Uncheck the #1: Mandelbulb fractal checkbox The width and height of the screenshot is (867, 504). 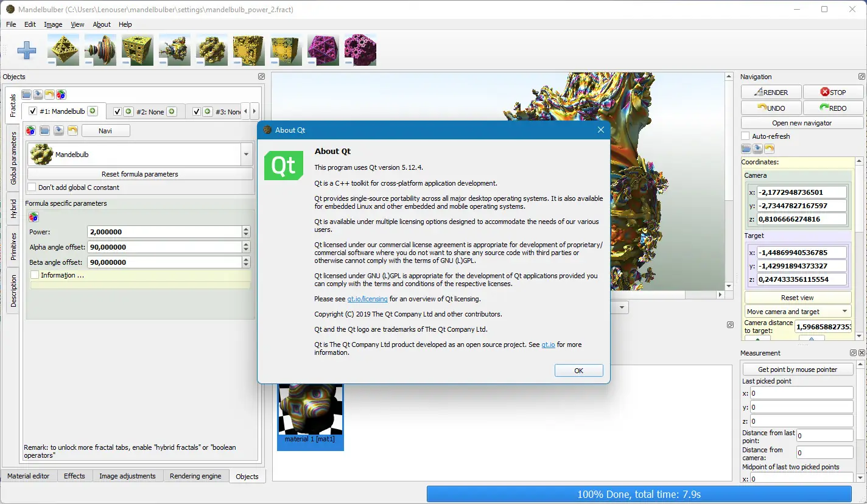click(33, 111)
